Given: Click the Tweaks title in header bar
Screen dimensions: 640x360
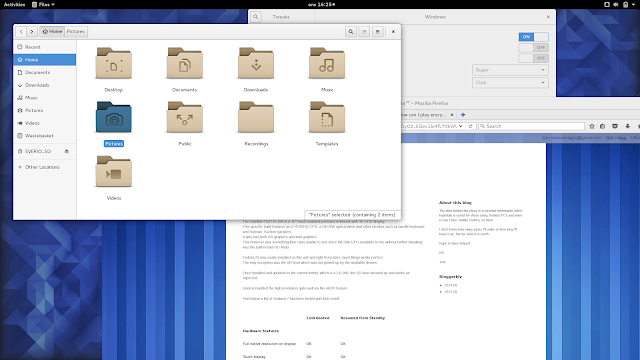Looking at the screenshot, I should [x=281, y=17].
